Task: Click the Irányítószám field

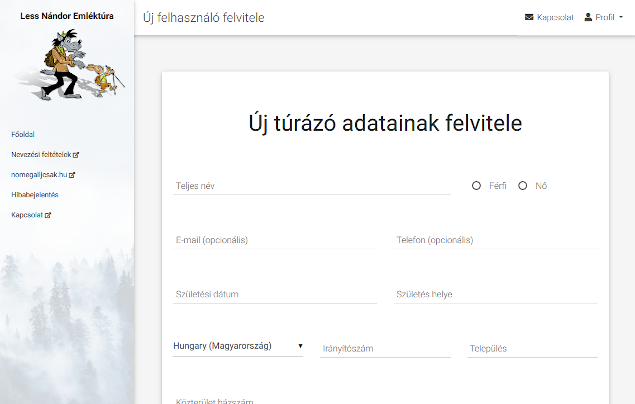Action: tap(385, 348)
